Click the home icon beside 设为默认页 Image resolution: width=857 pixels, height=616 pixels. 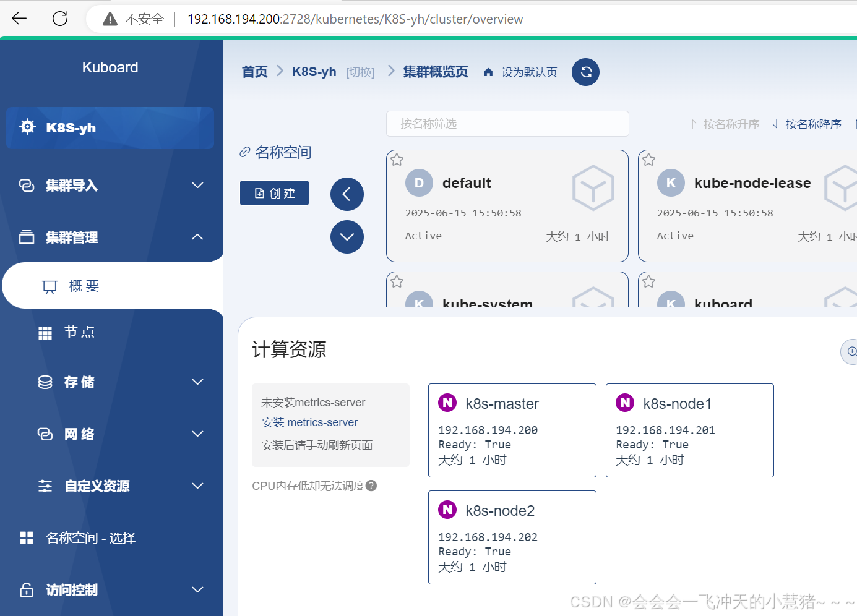click(488, 72)
